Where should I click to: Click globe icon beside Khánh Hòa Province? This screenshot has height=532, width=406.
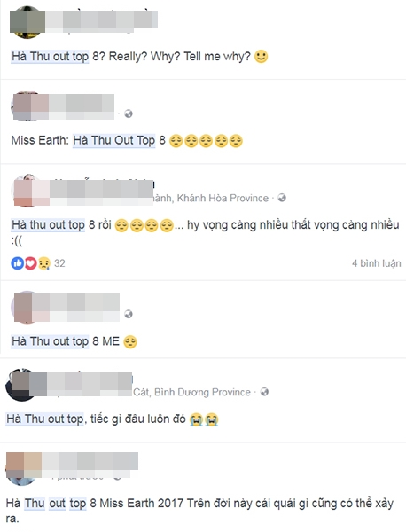282,198
